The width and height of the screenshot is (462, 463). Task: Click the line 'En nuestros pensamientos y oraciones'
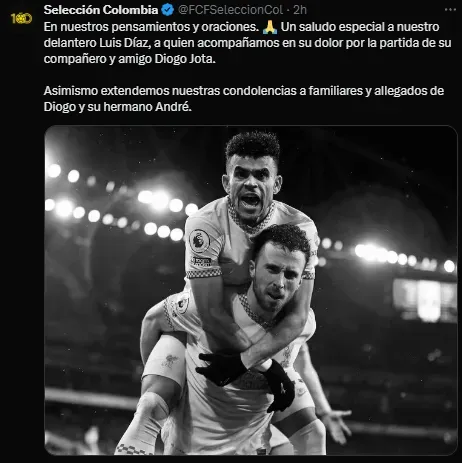coord(151,27)
